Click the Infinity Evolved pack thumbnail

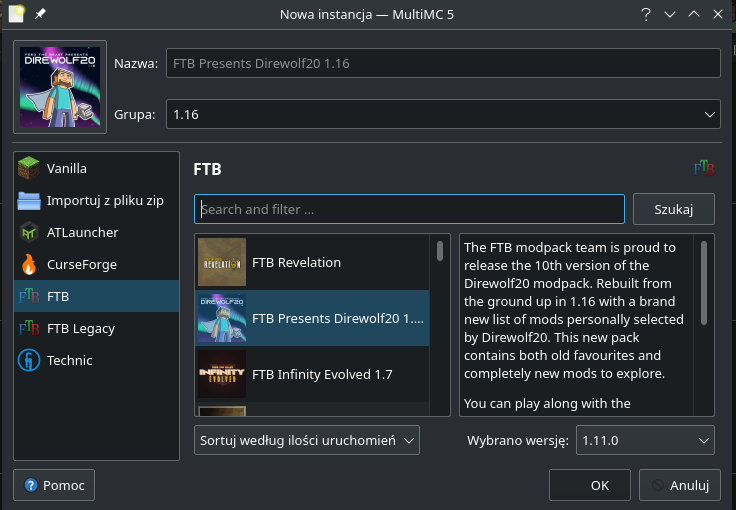(x=222, y=374)
